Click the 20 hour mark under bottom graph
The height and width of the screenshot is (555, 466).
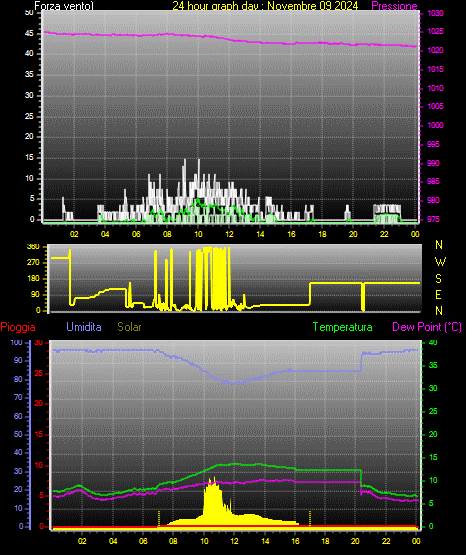355,541
